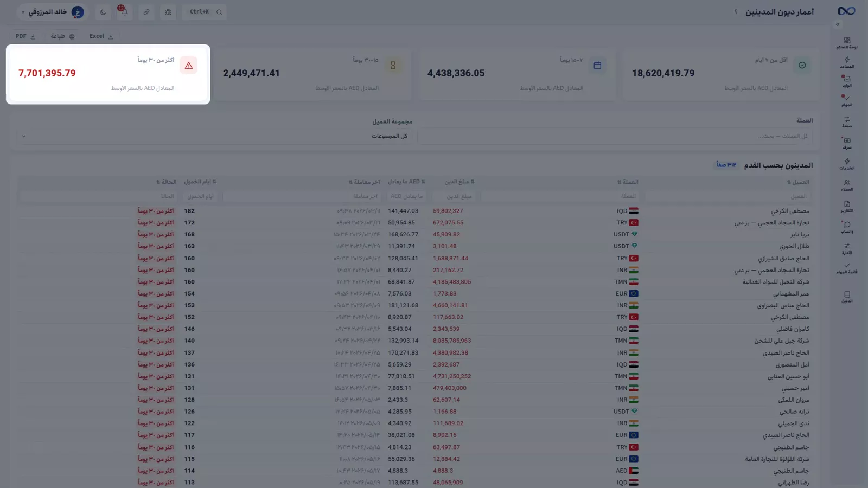Open المساعد assistant in sidebar
The height and width of the screenshot is (488, 868).
tap(847, 63)
